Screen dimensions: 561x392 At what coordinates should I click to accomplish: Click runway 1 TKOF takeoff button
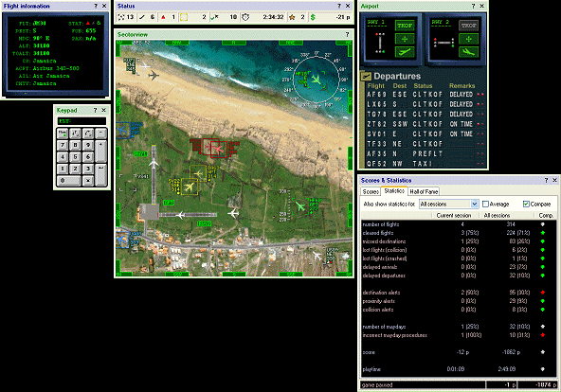coord(405,26)
